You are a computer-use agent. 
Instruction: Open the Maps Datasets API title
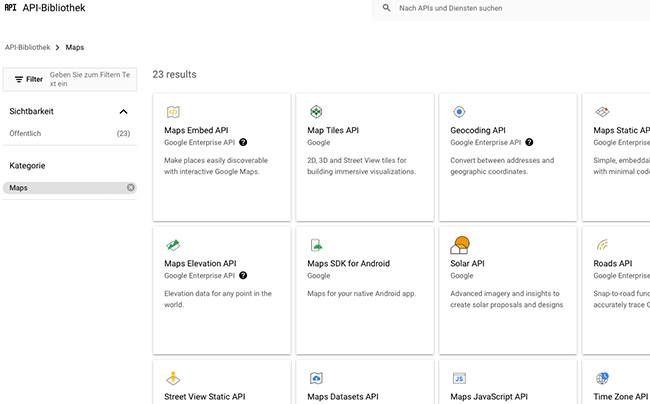(x=343, y=397)
